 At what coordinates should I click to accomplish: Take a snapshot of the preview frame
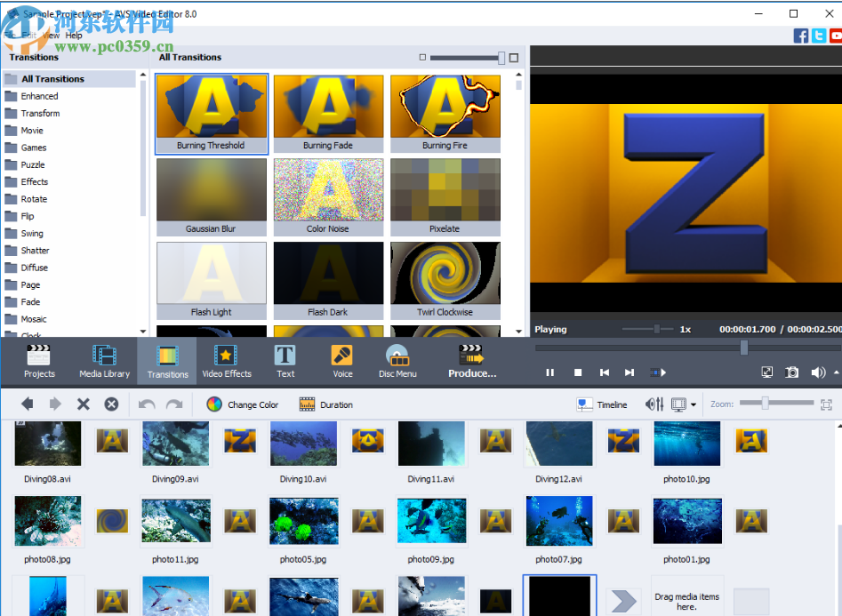tap(791, 372)
